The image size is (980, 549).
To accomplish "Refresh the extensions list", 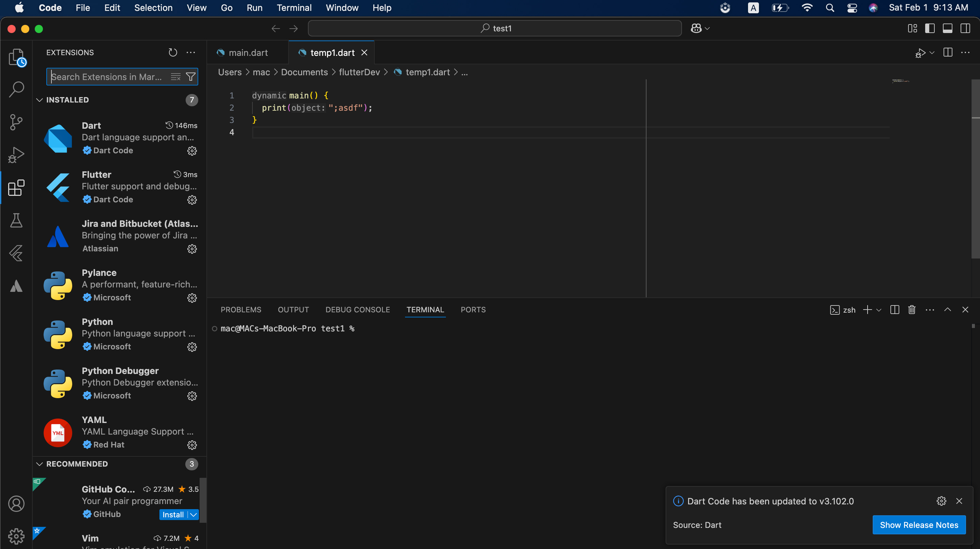I will click(173, 52).
